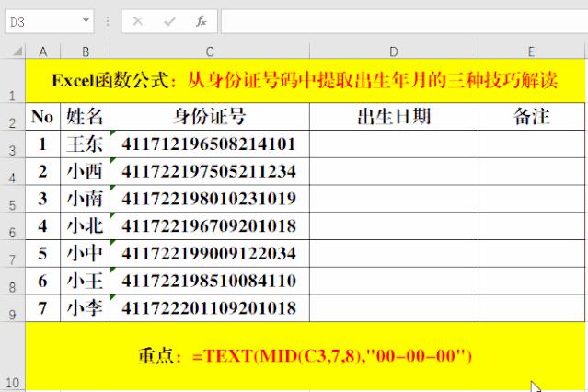Click the title cell starting with Excel函数公式

[305, 81]
